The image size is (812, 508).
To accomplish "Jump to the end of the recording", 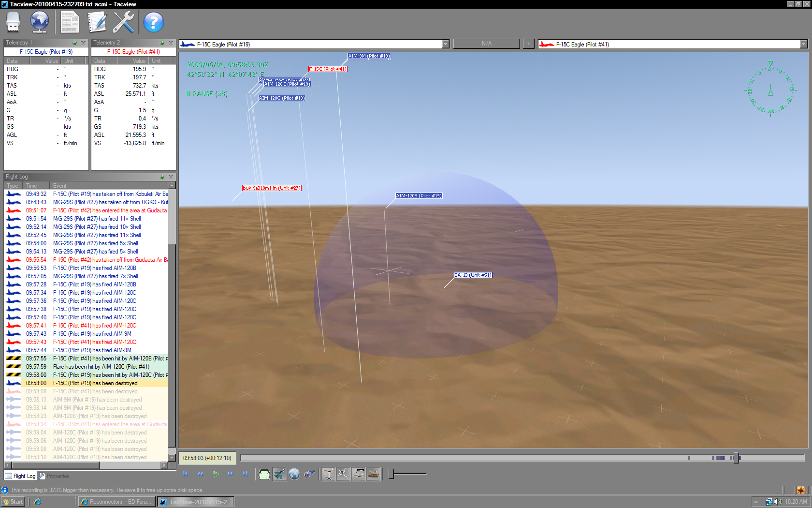I will (245, 474).
